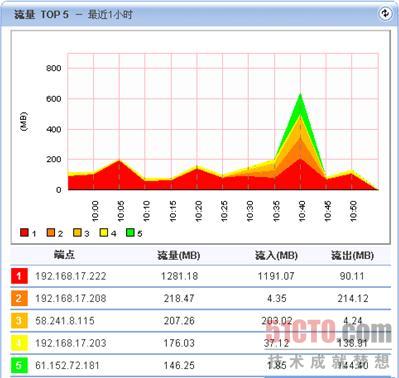Click the orange rank 2 badge in the table
The image size is (399, 378).
(x=19, y=298)
